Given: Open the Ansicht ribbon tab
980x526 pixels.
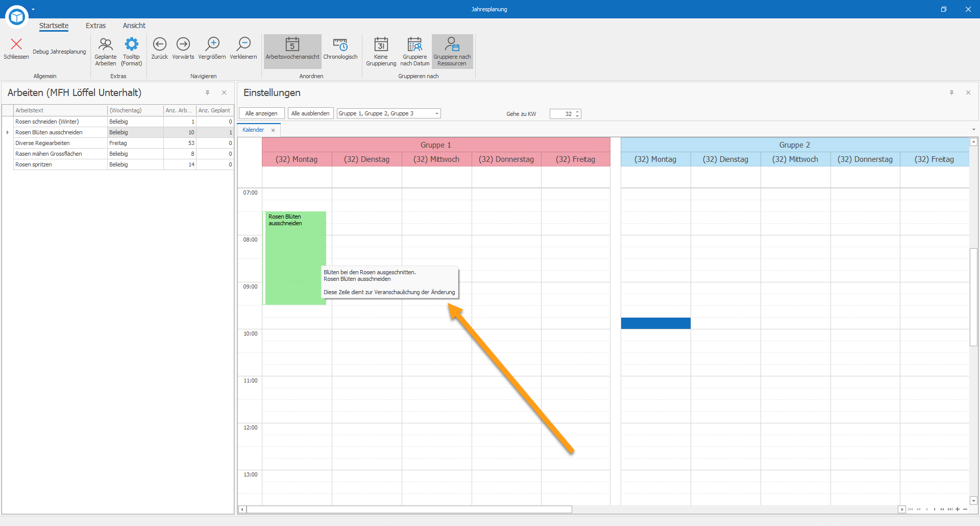Looking at the screenshot, I should point(134,26).
